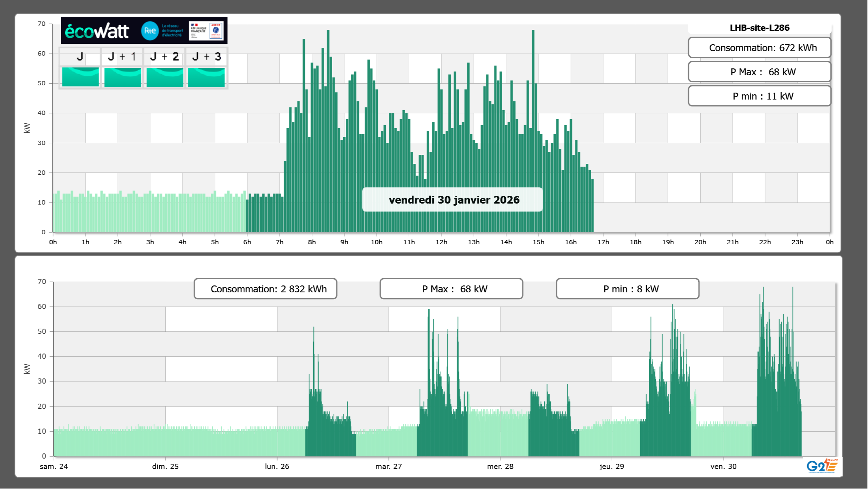This screenshot has width=868, height=489.
Task: Click the P Max 68 kW daily box
Action: [x=759, y=72]
